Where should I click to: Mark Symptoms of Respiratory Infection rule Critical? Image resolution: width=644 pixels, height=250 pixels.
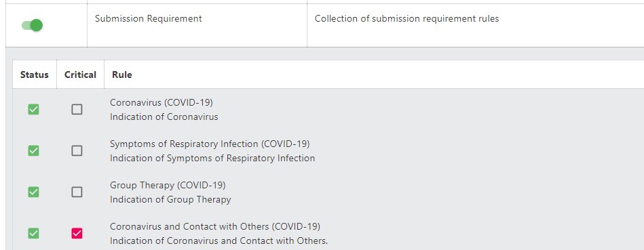point(77,151)
